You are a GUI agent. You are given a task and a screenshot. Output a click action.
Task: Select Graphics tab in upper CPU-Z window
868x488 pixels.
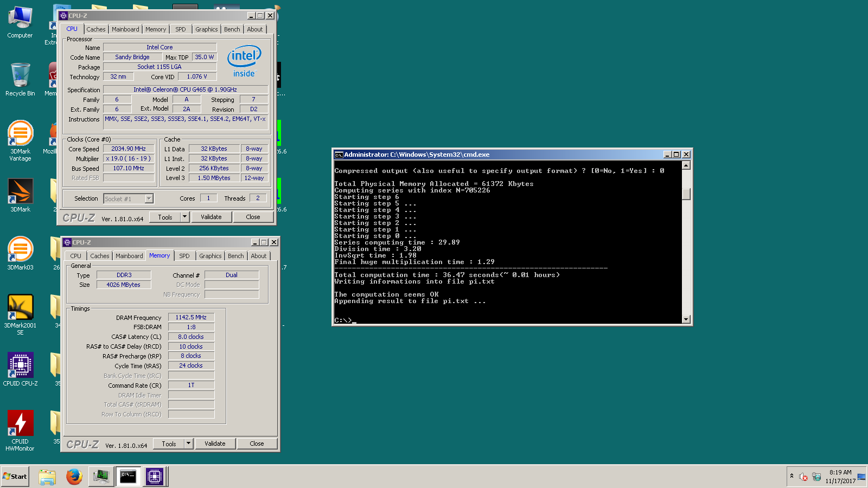pyautogui.click(x=207, y=29)
